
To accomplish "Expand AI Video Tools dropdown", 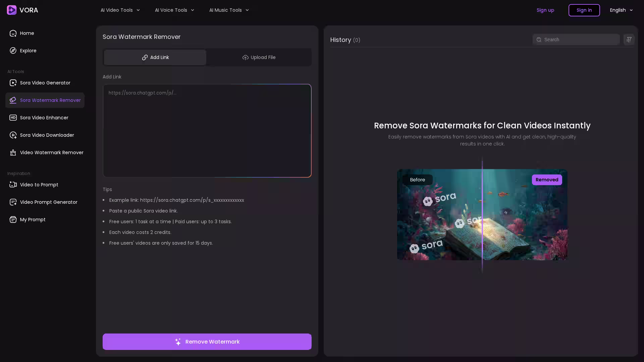I will 120,10.
